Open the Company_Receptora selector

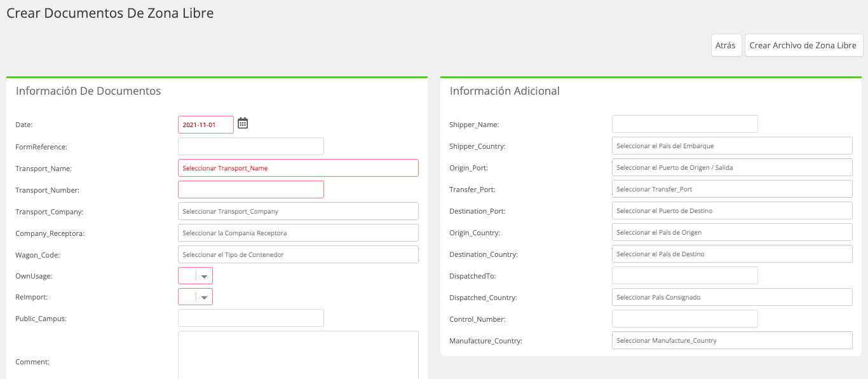pyautogui.click(x=298, y=233)
